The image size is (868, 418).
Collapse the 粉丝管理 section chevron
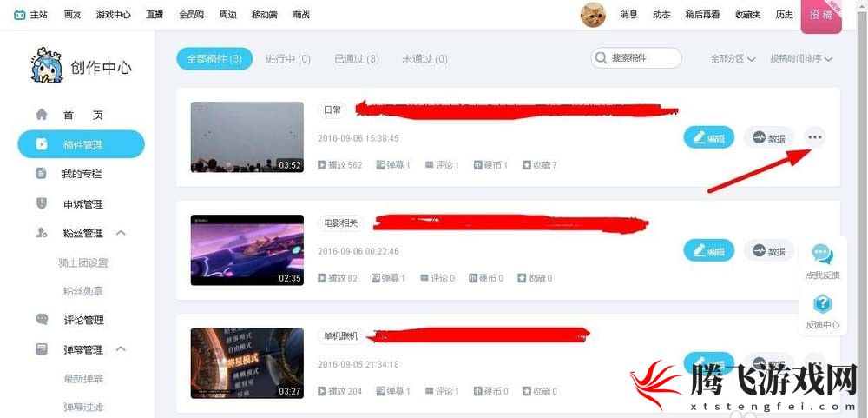coord(122,233)
